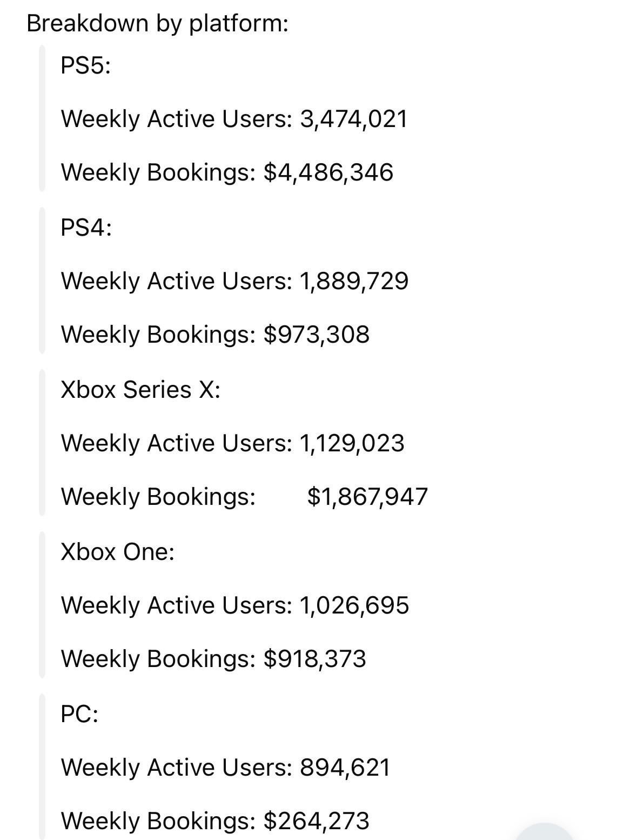The image size is (637, 840).
Task: Click the 'Xbox One:' platform label
Action: coord(117,552)
